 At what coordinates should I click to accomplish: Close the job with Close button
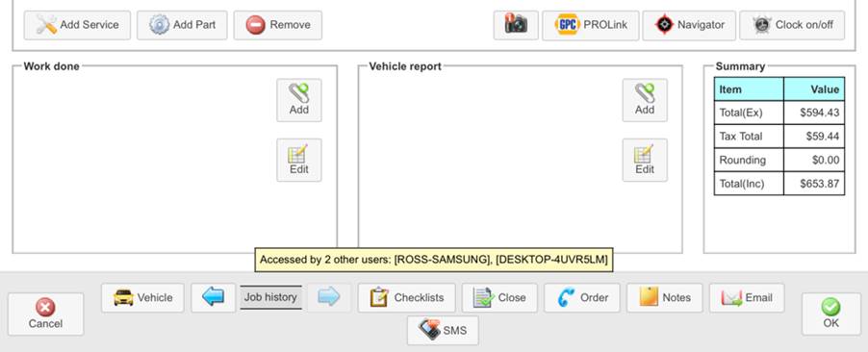tap(499, 298)
